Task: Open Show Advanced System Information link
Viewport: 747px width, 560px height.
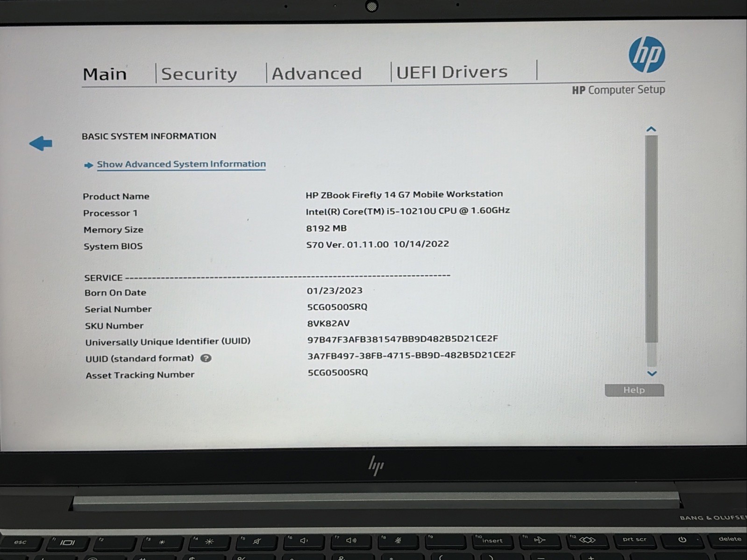Action: click(181, 164)
